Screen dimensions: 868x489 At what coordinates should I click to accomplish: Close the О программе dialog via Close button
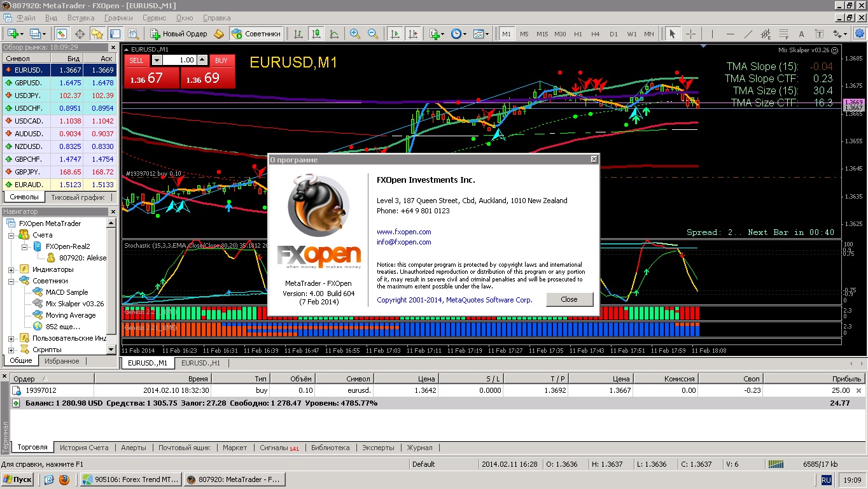570,299
